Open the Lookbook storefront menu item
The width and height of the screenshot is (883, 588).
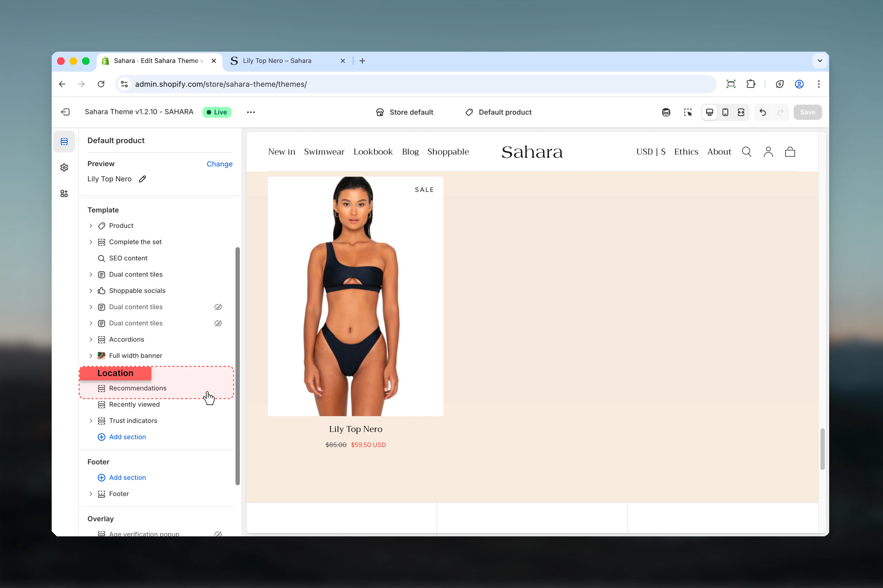(373, 152)
